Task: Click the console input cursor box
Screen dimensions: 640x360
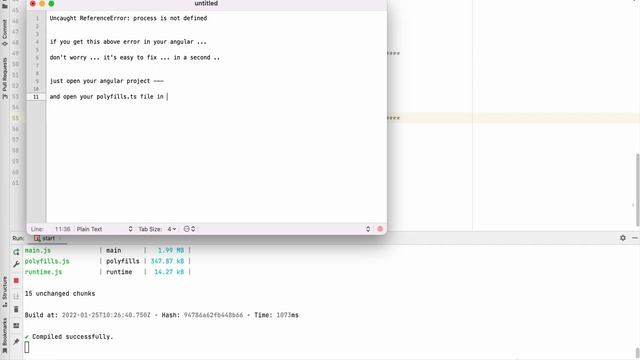Action: (x=27, y=347)
